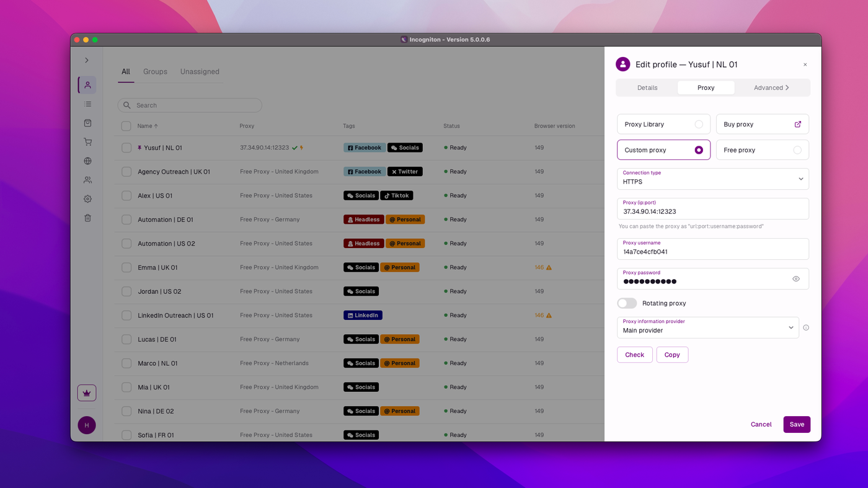
Task: Open the Connection type HTTPS dropdown
Action: tap(713, 179)
